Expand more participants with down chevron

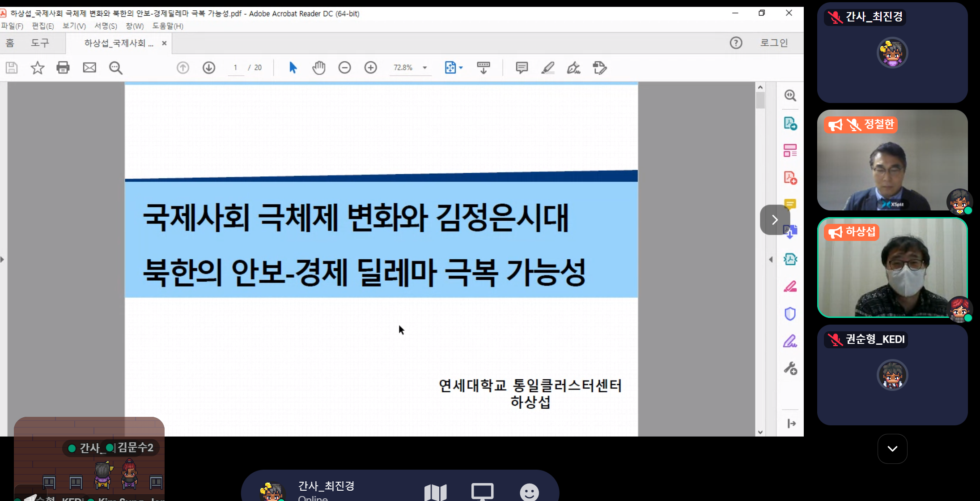click(x=892, y=449)
